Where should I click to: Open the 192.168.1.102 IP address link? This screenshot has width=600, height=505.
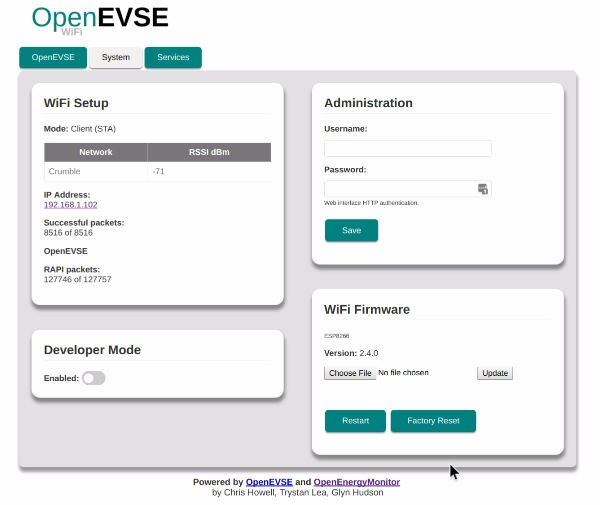[70, 205]
